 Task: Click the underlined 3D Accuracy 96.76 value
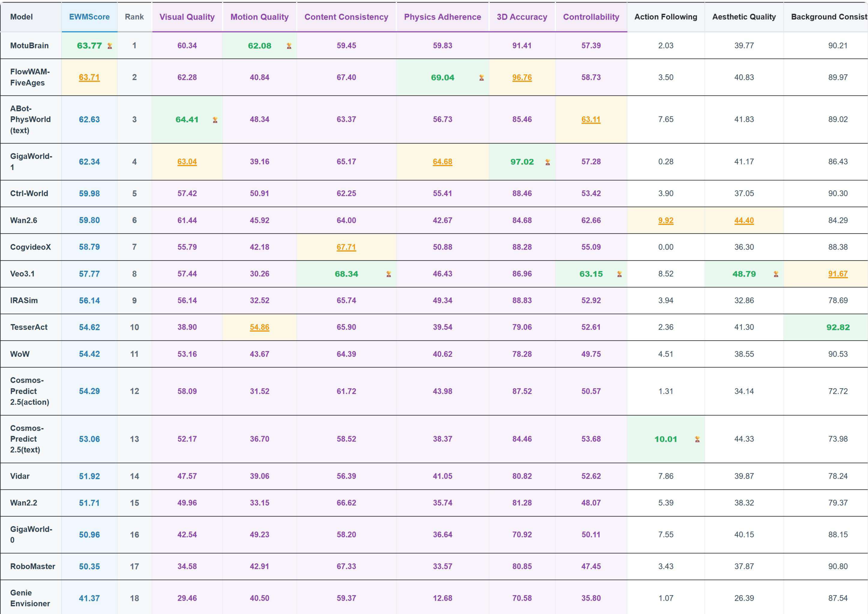coord(522,77)
